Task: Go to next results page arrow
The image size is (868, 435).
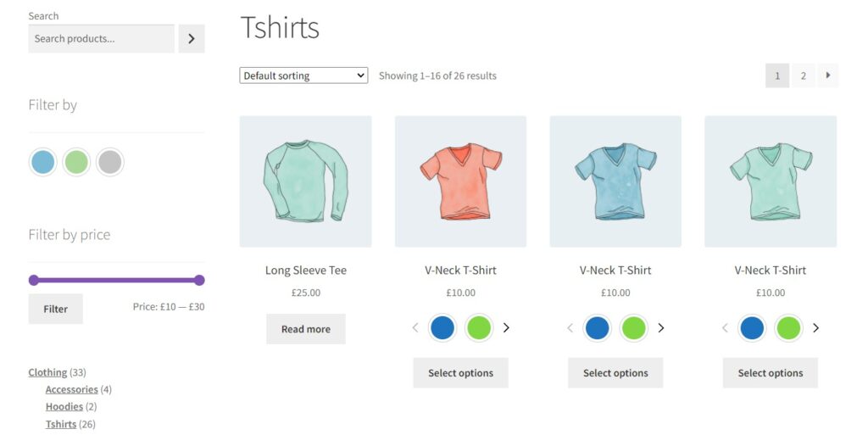Action: 827,75
